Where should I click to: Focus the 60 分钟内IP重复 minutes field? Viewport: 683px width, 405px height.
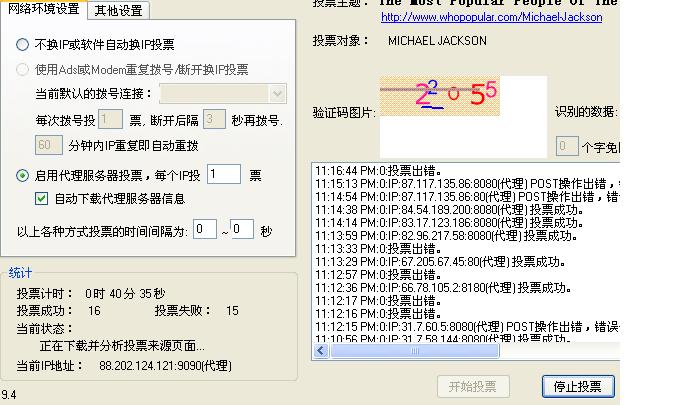click(49, 145)
